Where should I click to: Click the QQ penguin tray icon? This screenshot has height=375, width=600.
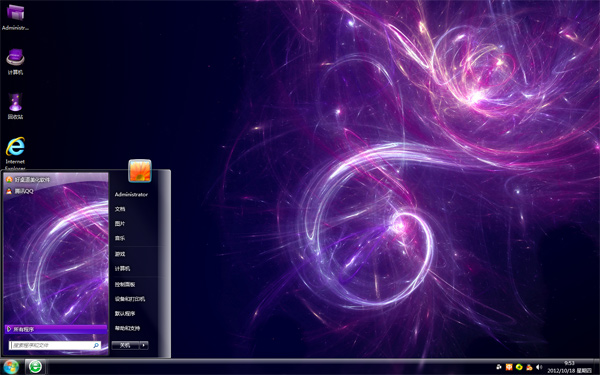[529, 367]
